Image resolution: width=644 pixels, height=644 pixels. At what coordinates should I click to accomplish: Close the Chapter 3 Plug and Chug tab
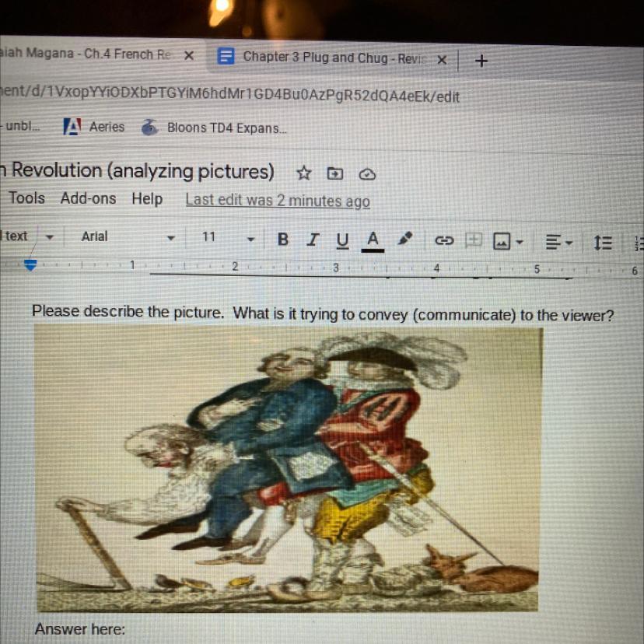click(x=442, y=60)
